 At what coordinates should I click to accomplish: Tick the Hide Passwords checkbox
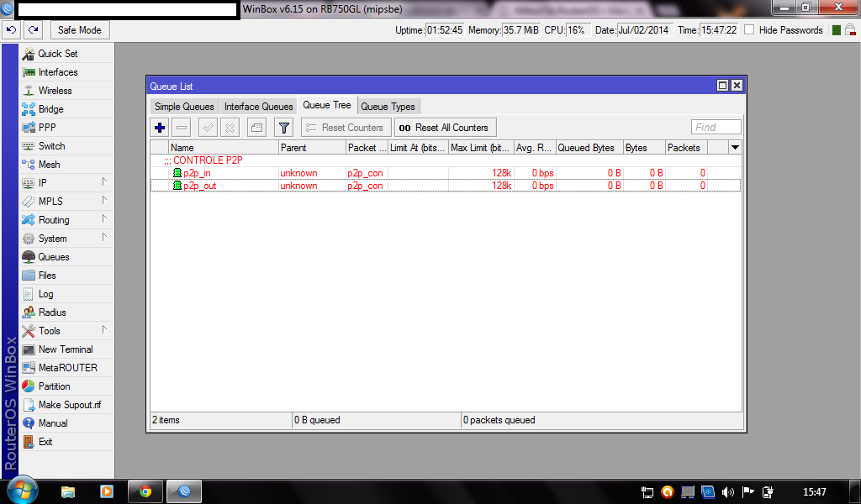tap(749, 29)
